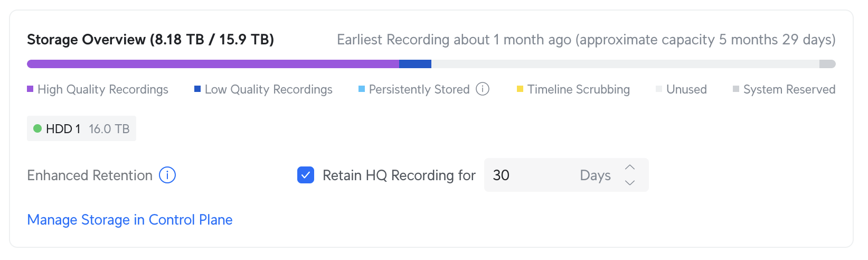Click the gray System Reserved legend square
This screenshot has height=260, width=868.
click(736, 89)
